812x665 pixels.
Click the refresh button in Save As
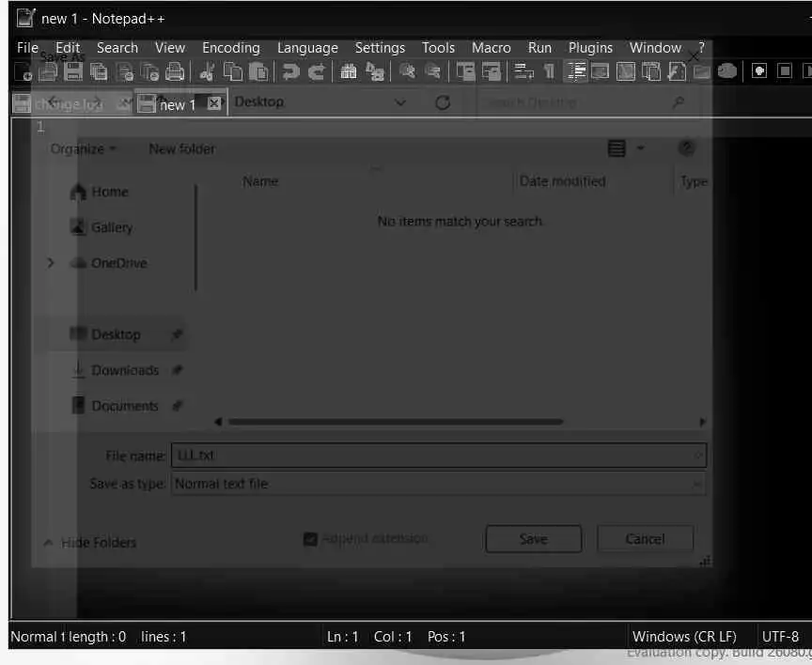click(443, 102)
